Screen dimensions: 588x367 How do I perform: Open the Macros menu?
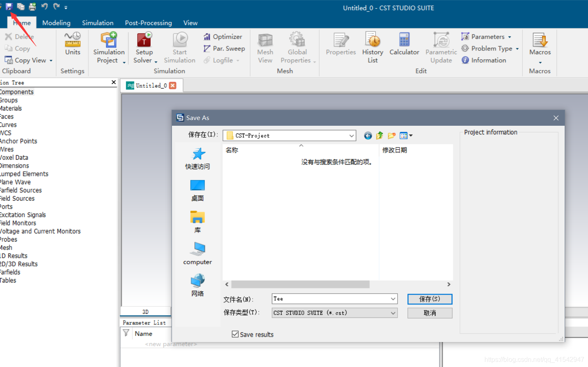(x=540, y=48)
